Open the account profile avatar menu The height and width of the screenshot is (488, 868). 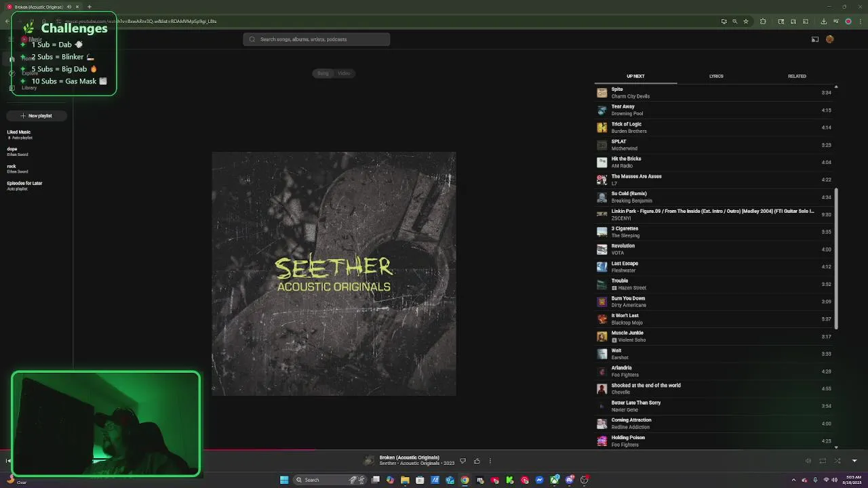pyautogui.click(x=830, y=39)
